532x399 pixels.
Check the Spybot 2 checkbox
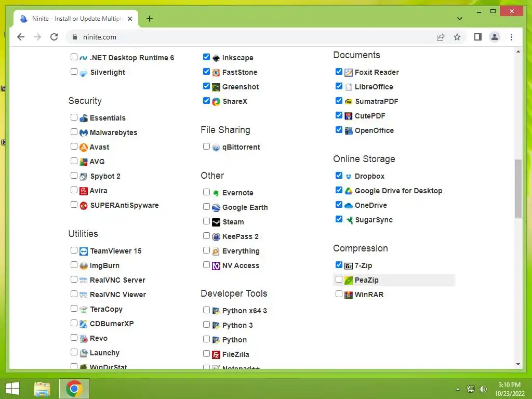[74, 176]
